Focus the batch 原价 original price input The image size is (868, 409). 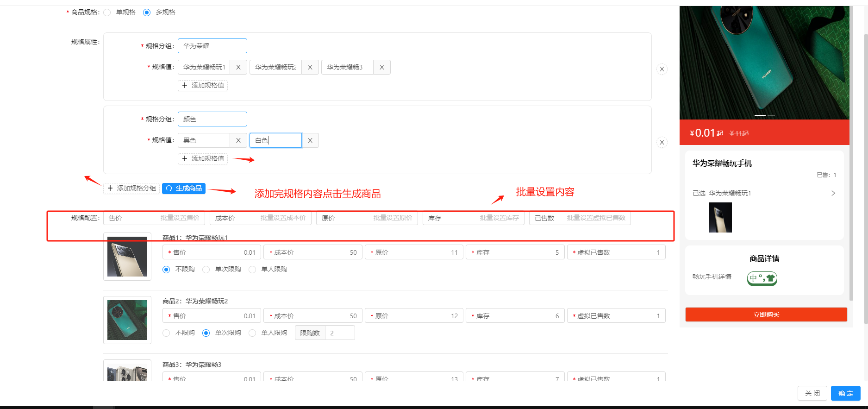tap(367, 218)
